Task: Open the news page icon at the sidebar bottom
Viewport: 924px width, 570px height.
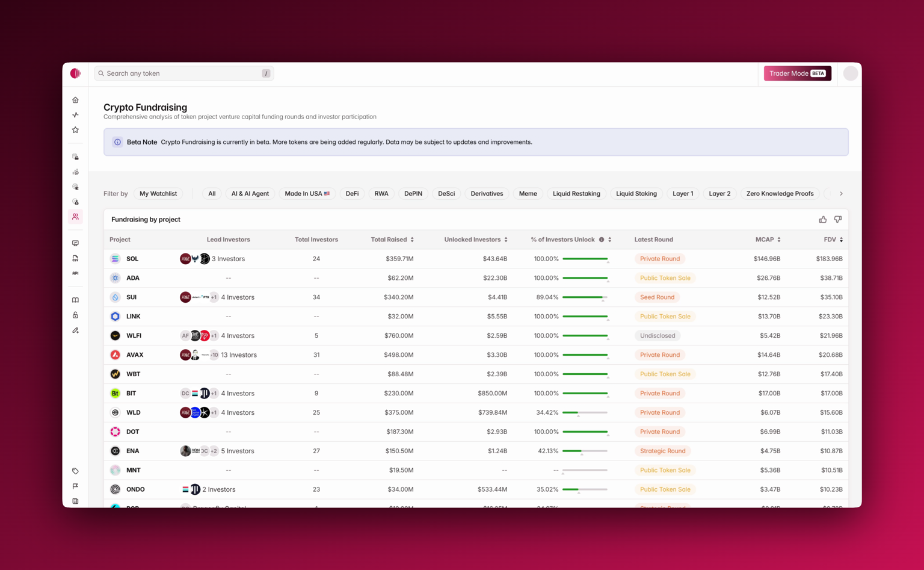Action: [x=75, y=501]
